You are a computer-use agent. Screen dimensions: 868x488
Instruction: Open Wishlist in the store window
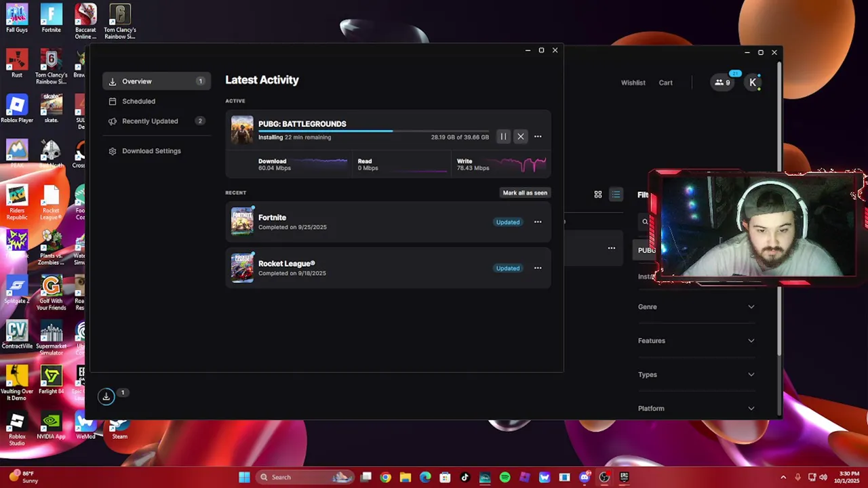[633, 83]
